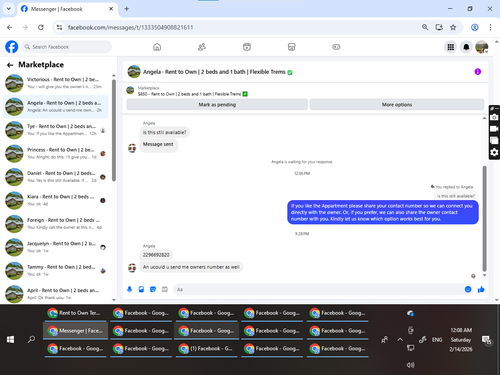Go back in Chrome history
This screenshot has width=500, height=375.
click(10, 27)
